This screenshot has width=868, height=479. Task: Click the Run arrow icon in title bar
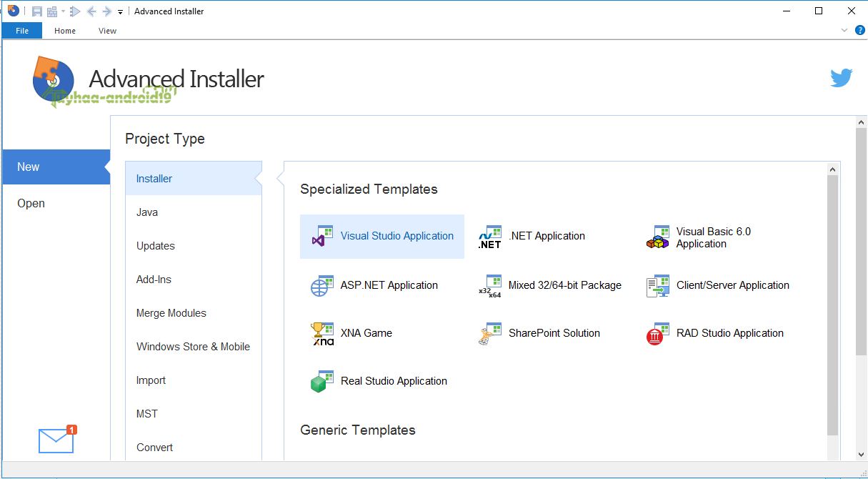click(x=75, y=11)
